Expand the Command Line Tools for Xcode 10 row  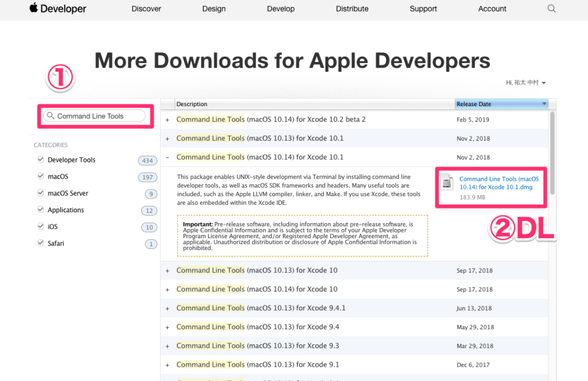tap(167, 270)
